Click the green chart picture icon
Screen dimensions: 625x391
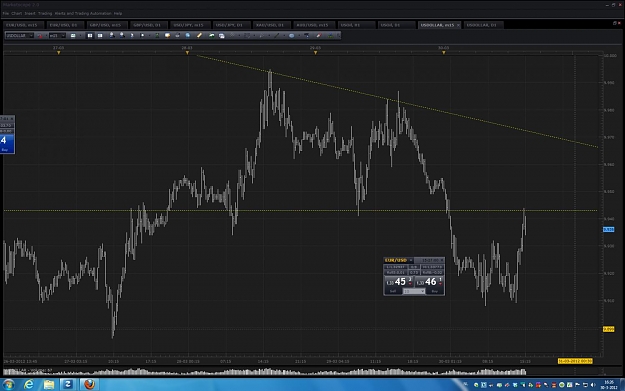coord(211,35)
